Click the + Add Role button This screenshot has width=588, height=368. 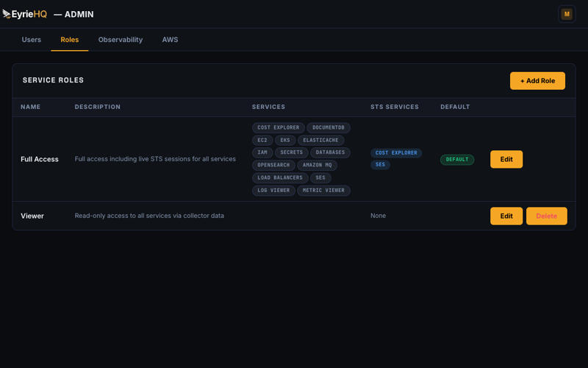(537, 81)
